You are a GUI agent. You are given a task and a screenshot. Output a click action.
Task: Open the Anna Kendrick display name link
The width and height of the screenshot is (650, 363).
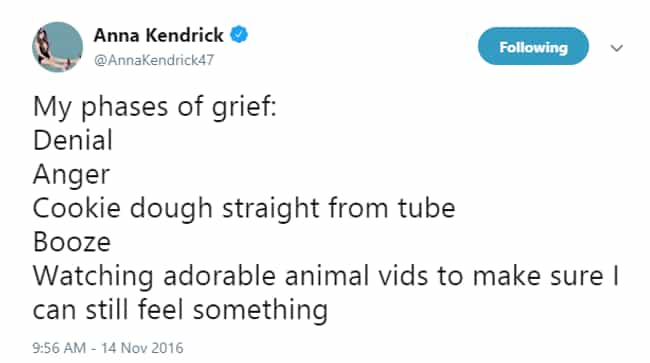(x=158, y=35)
